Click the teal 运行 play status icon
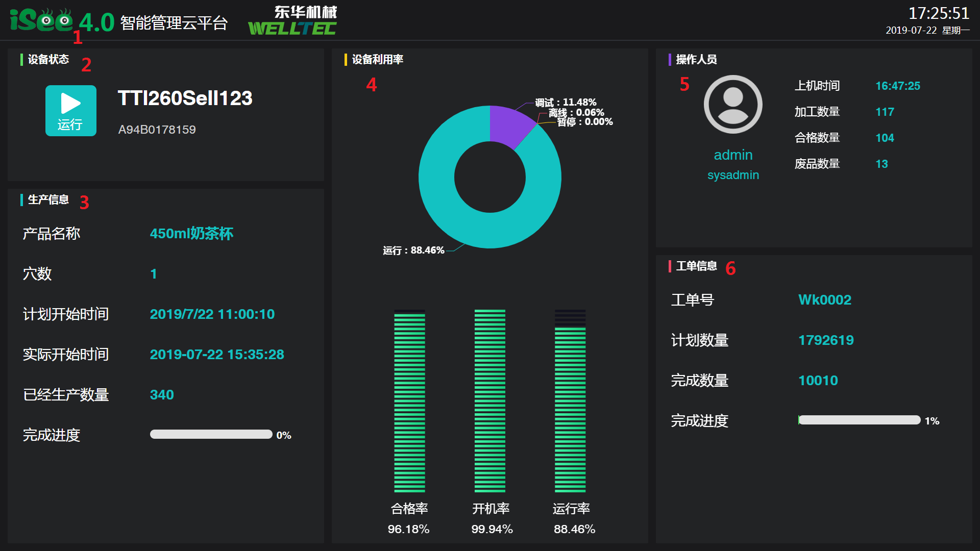Viewport: 980px width, 551px height. click(70, 110)
